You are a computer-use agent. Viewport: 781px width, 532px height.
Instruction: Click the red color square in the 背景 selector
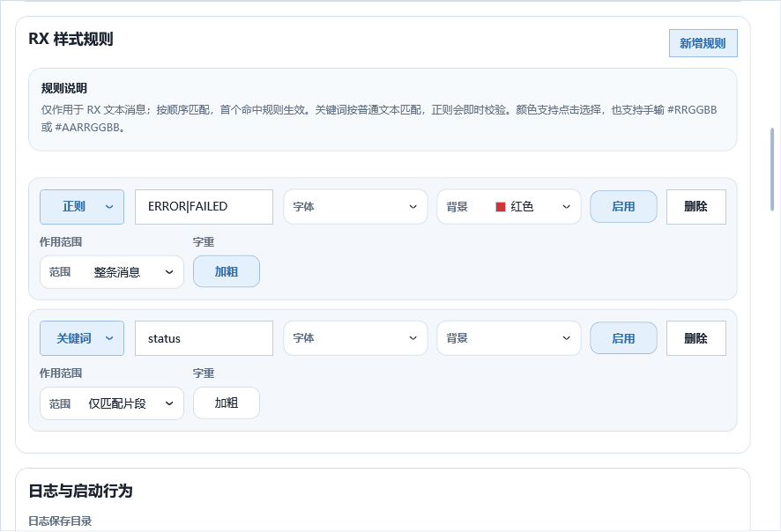(x=501, y=207)
